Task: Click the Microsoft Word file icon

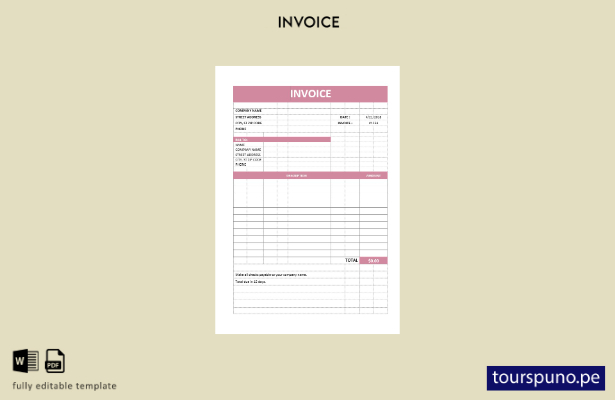Action: pyautogui.click(x=26, y=361)
